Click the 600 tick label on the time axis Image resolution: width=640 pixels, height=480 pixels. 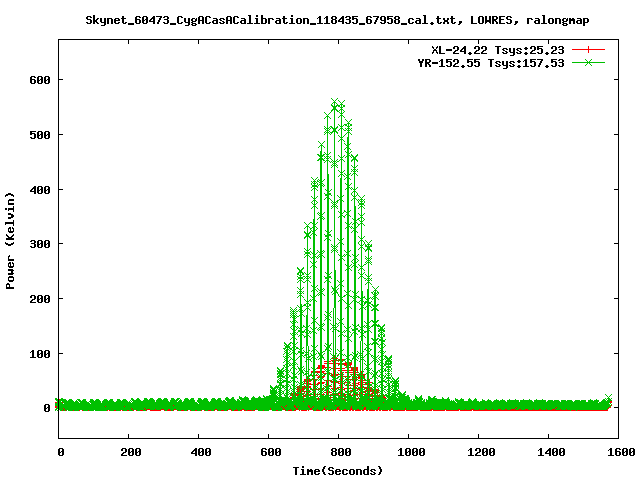[x=271, y=452]
